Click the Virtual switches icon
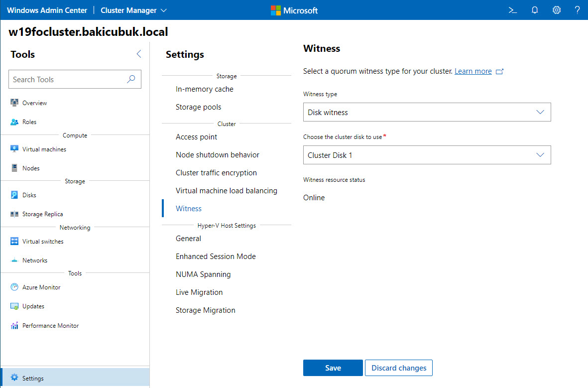Image resolution: width=588 pixels, height=388 pixels. click(x=14, y=241)
